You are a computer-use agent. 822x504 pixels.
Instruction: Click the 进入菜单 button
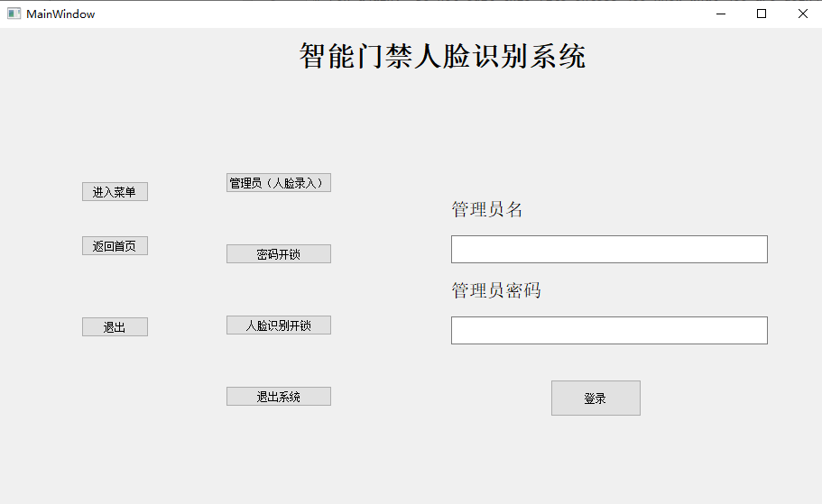click(115, 192)
